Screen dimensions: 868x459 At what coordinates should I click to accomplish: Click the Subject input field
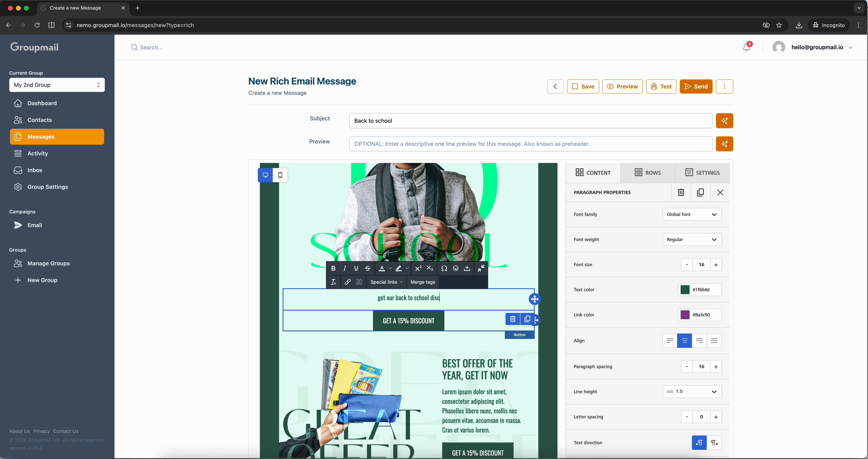(x=530, y=120)
